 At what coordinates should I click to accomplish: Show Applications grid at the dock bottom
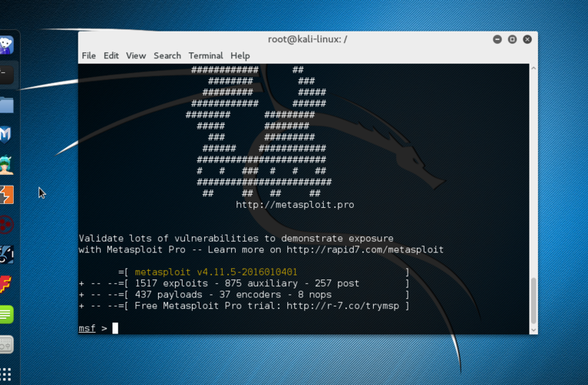click(x=5, y=373)
